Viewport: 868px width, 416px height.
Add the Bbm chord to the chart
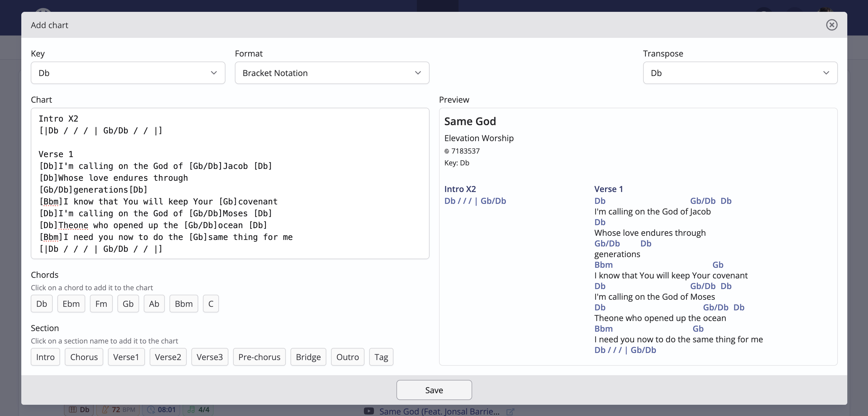(x=184, y=304)
